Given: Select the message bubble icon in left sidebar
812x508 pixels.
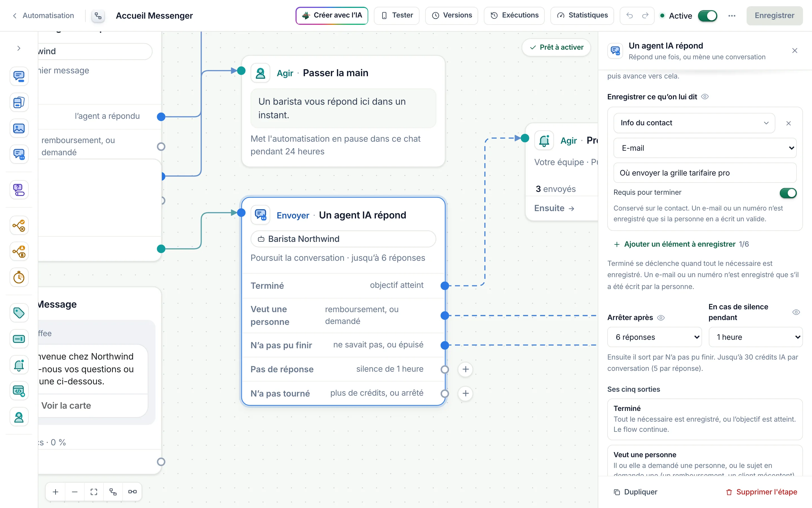Looking at the screenshot, I should click(x=19, y=76).
